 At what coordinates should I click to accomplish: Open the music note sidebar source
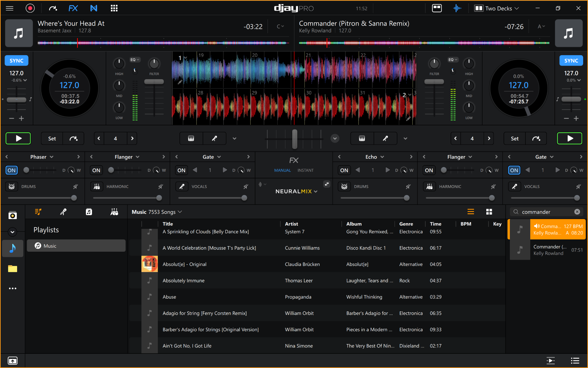point(13,248)
